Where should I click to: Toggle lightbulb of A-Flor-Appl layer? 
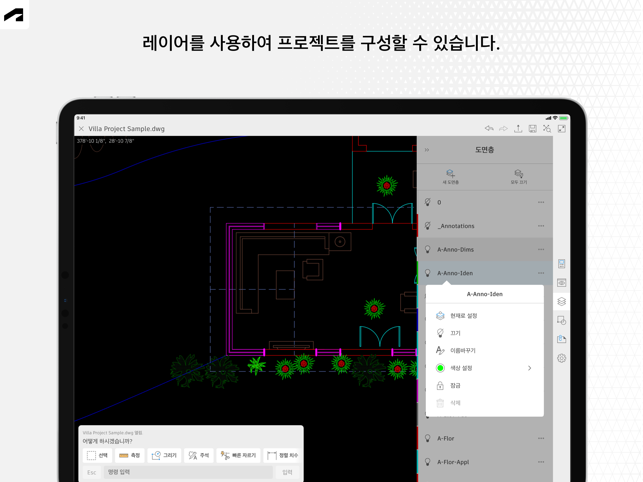pos(427,462)
